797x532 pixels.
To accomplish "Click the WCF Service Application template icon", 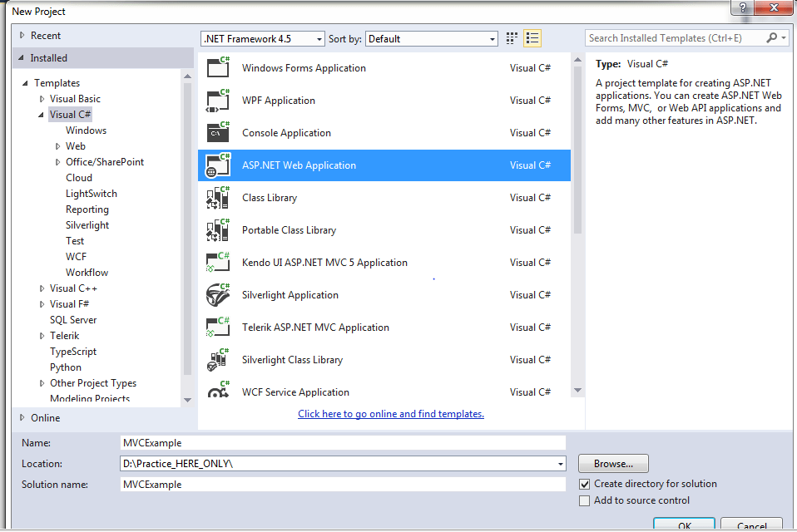I will [219, 391].
